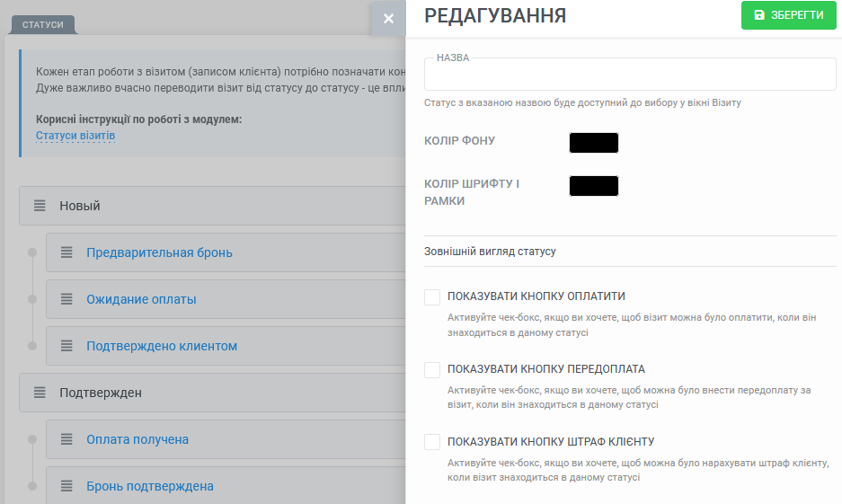Open the Колір шрифту і рамки swatch
Viewport: 842px width, 504px height.
(x=594, y=186)
